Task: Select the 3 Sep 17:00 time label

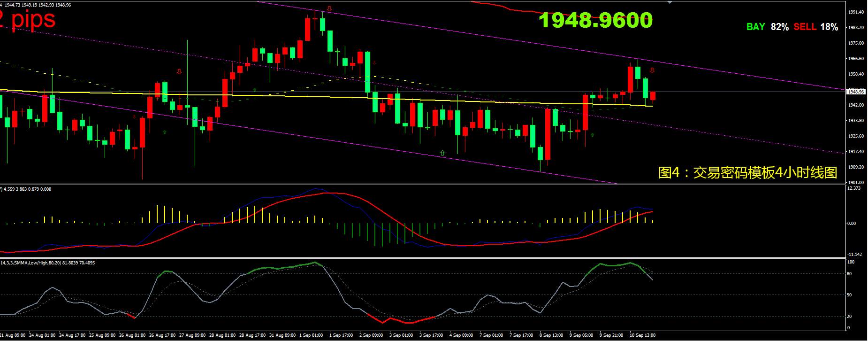Action: click(432, 335)
